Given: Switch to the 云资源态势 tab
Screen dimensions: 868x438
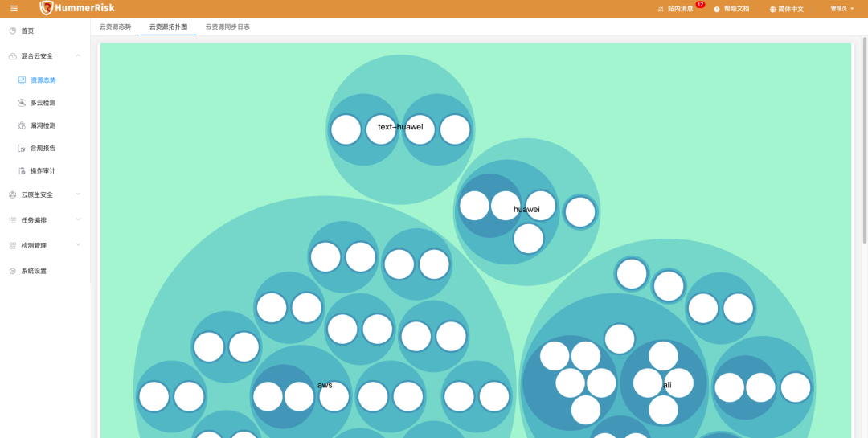Looking at the screenshot, I should click(115, 27).
